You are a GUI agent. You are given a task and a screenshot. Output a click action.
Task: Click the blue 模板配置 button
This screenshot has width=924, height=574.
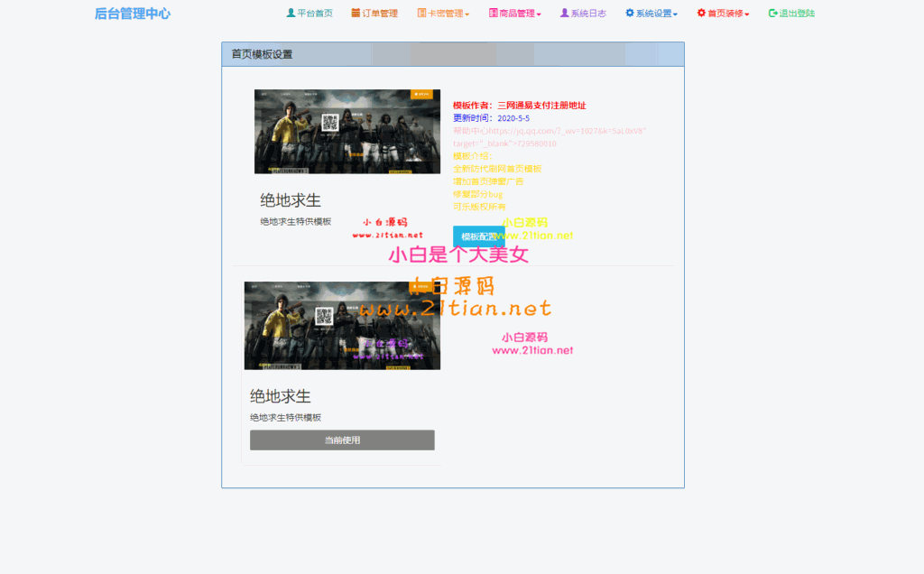tap(478, 236)
